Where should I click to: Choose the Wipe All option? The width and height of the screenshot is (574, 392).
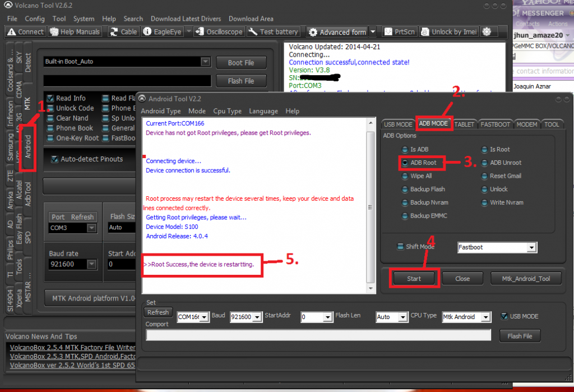coord(405,176)
